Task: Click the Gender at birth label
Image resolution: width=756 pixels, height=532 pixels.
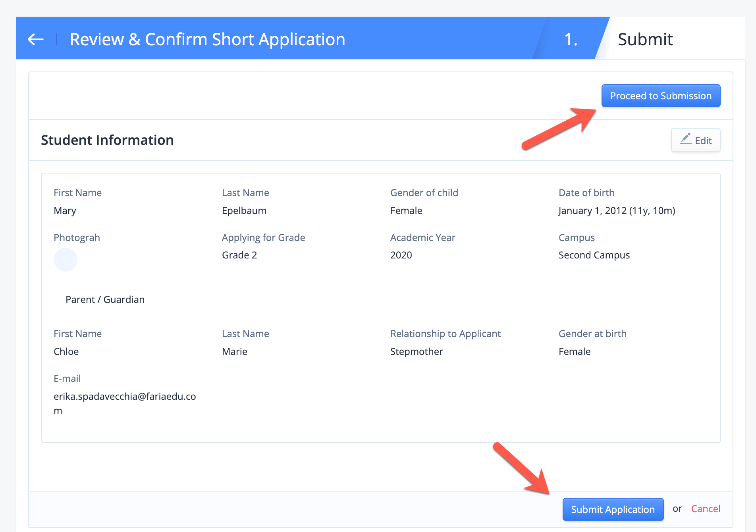Action: (x=592, y=333)
